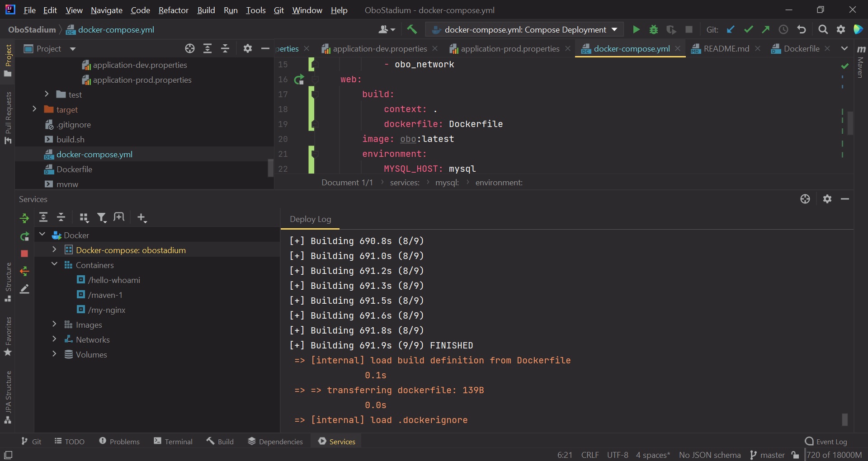The width and height of the screenshot is (868, 461).
Task: Click the gutter run icon on line 16
Action: (x=299, y=80)
